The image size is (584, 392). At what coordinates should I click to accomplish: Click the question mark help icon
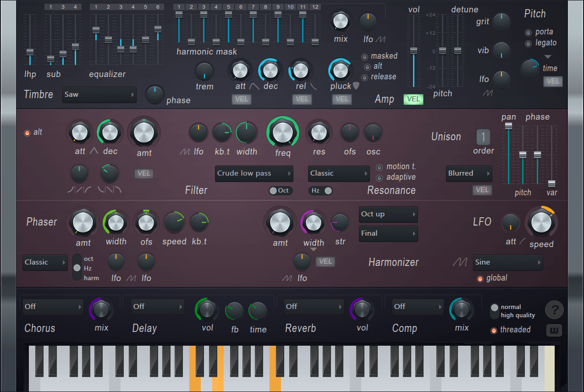pyautogui.click(x=554, y=310)
